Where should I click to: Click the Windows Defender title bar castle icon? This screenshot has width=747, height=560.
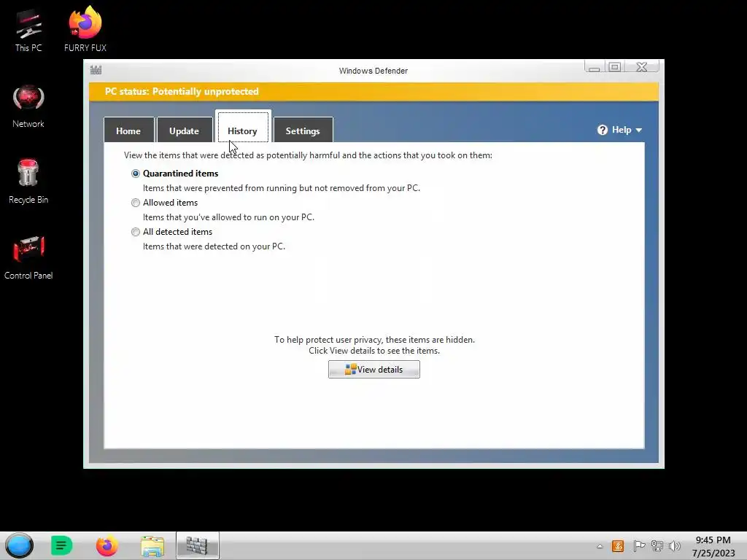tap(96, 70)
